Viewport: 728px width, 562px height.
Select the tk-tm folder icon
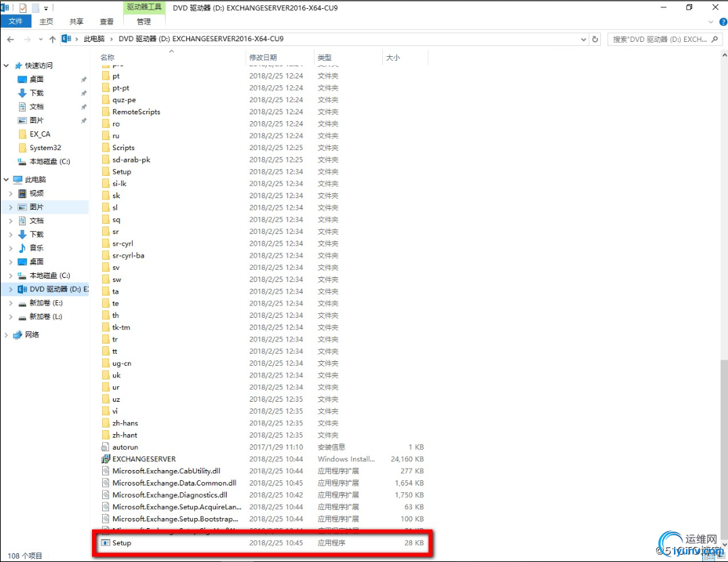(106, 327)
